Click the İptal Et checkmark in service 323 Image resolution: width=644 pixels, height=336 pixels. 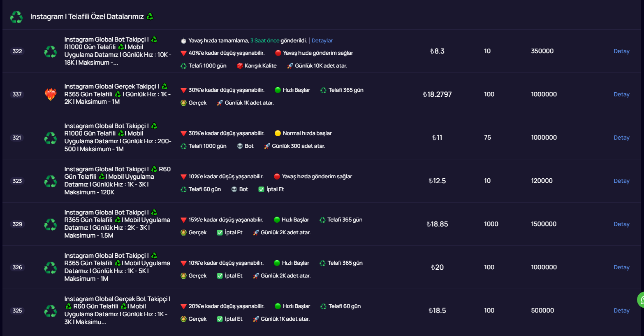[261, 189]
